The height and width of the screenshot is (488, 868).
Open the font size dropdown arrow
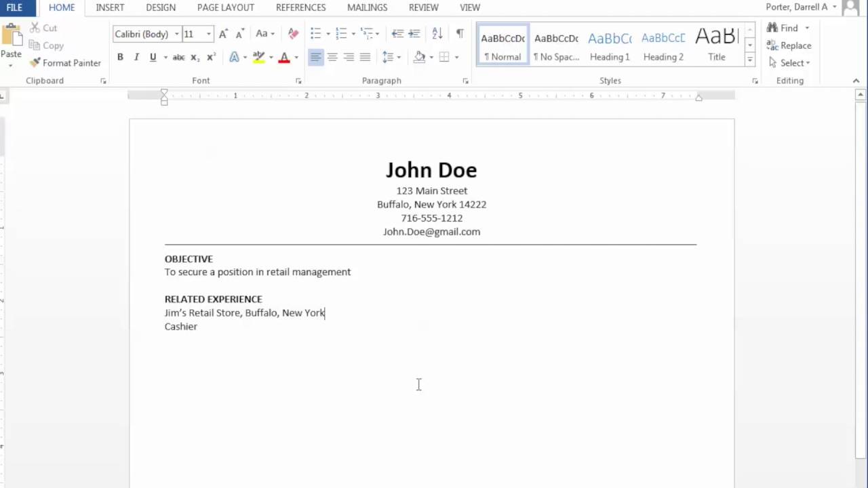(x=208, y=34)
